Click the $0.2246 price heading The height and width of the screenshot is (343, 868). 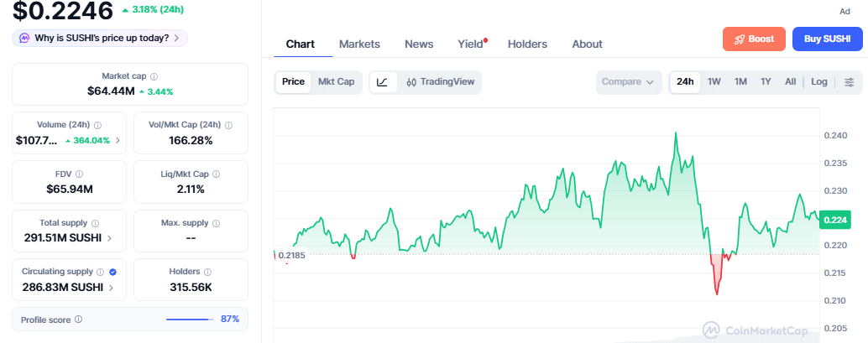point(63,10)
